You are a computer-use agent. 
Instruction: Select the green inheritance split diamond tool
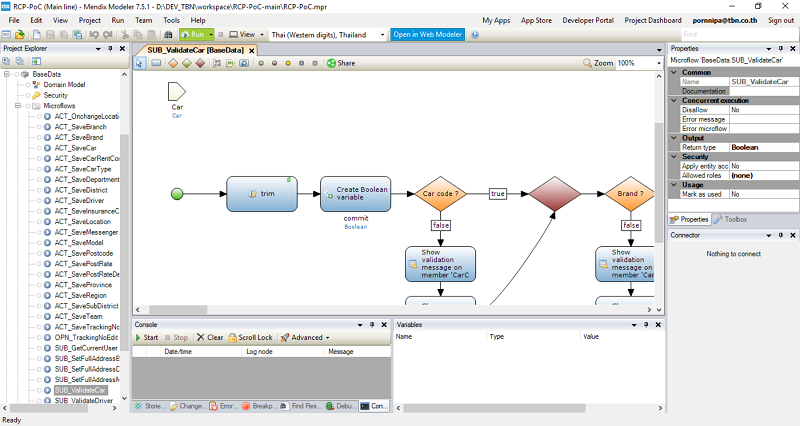187,63
